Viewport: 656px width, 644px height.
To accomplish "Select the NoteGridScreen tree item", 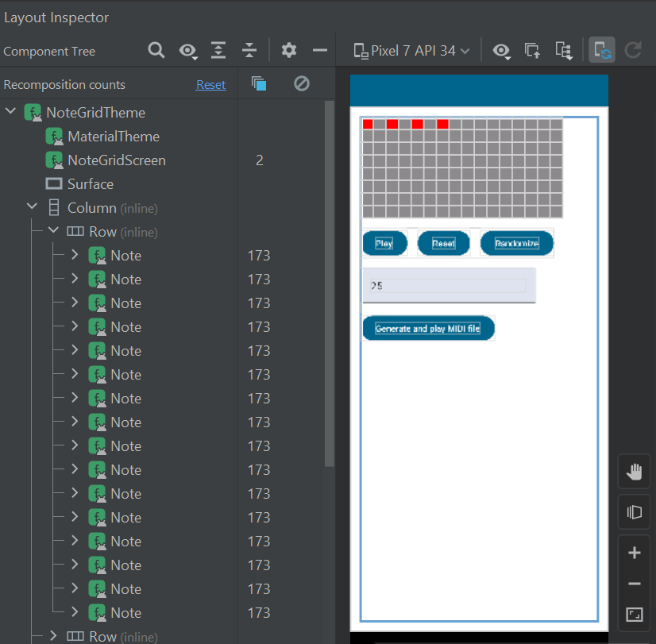I will [x=116, y=160].
